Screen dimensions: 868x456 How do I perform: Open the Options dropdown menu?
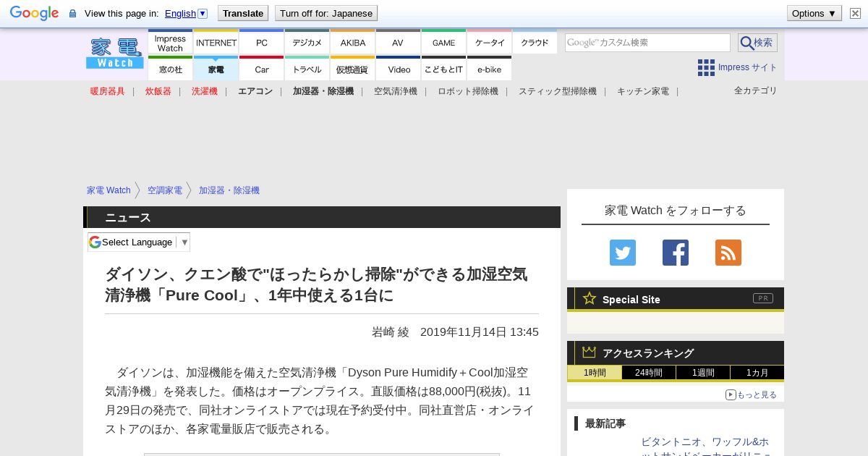(x=814, y=13)
